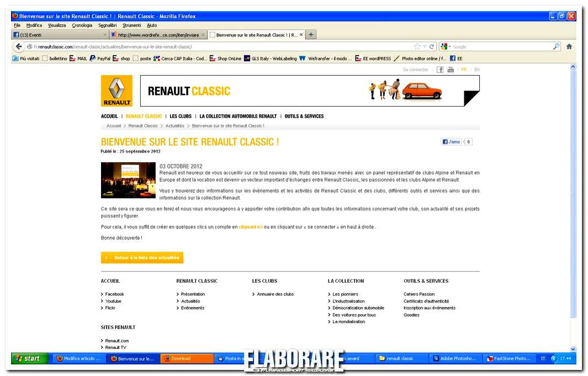588x376 pixels.
Task: Open Download window from taskbar
Action: coord(187,358)
